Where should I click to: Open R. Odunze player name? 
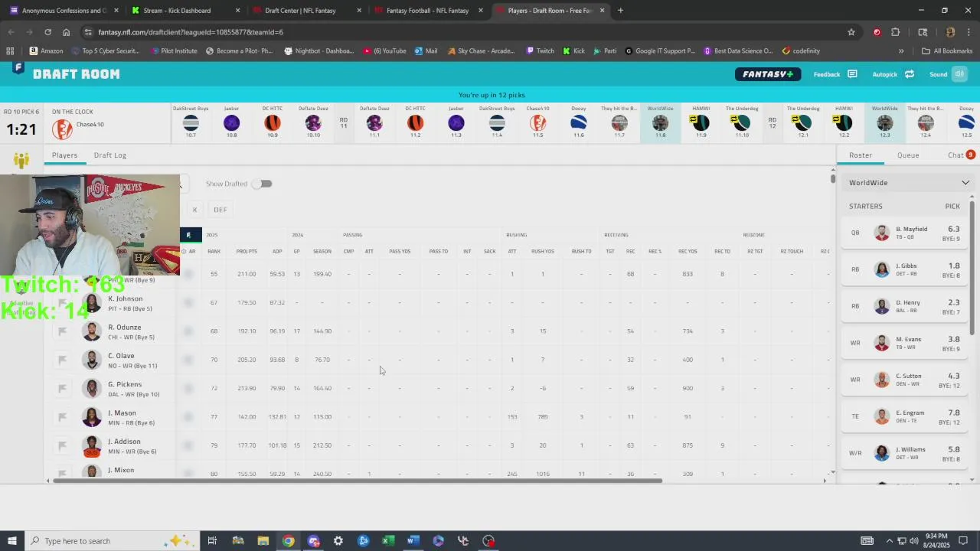tap(124, 328)
